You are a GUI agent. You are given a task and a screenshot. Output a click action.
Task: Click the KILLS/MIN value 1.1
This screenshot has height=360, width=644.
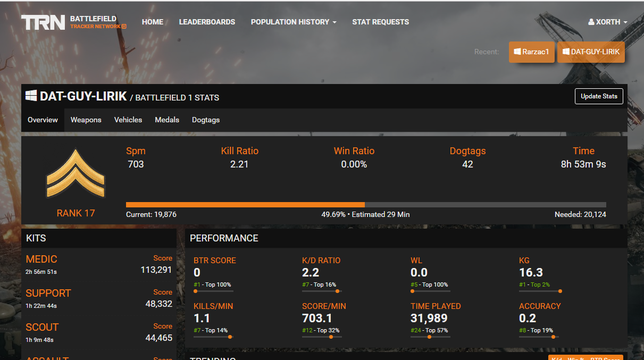(x=202, y=319)
